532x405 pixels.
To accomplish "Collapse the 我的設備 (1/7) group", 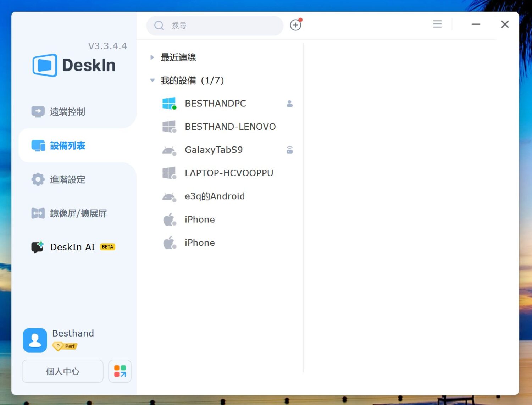I will 152,80.
